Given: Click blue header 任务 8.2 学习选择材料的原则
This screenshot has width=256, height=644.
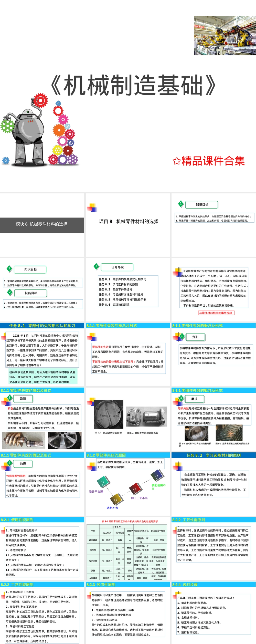Looking at the screenshot, I should pyautogui.click(x=214, y=455).
